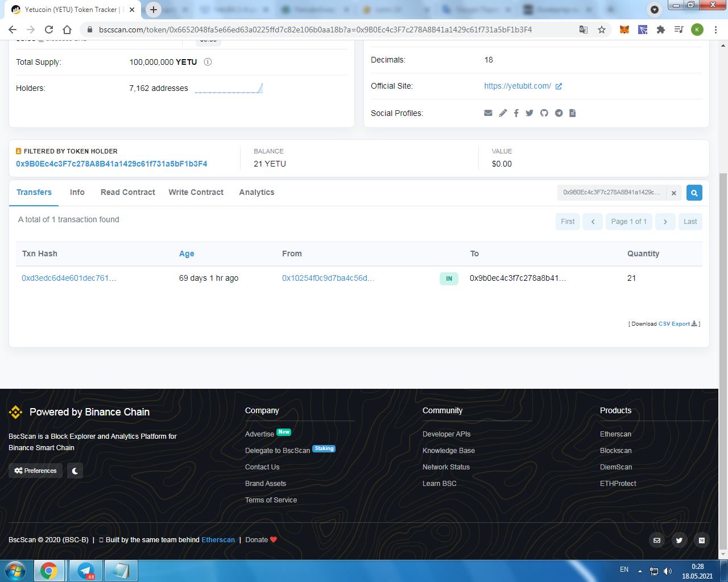728x582 pixels.
Task: Open the volume control in system tray
Action: tap(668, 571)
